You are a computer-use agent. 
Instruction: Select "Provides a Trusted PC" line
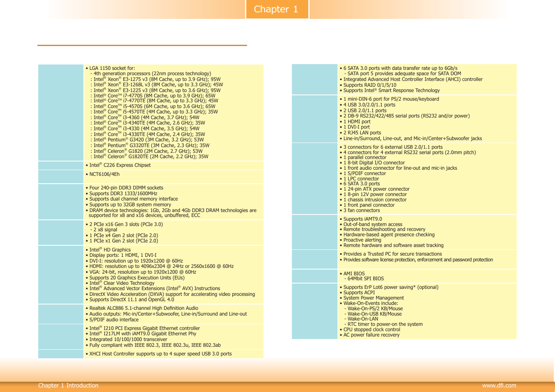pyautogui.click(x=391, y=254)
